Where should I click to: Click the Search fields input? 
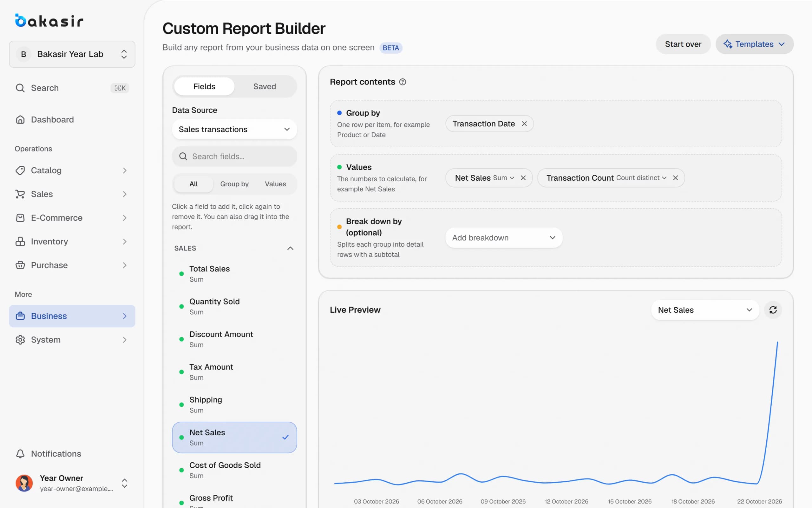[234, 156]
